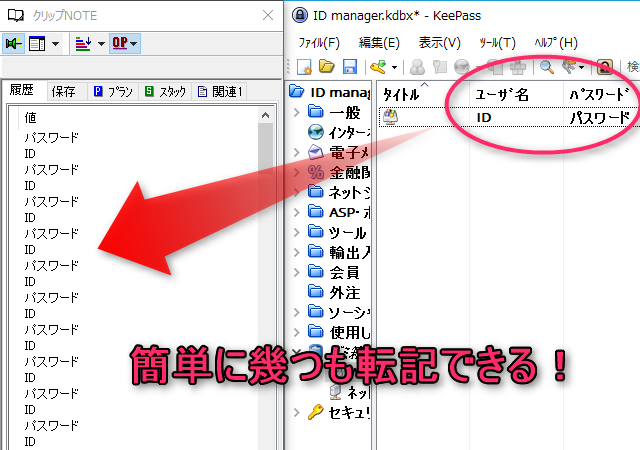Click the Add Entry key icon
The height and width of the screenshot is (450, 640).
[x=378, y=67]
